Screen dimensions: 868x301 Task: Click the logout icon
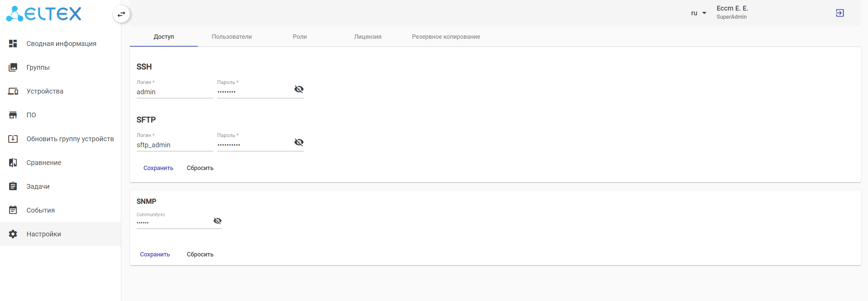839,13
